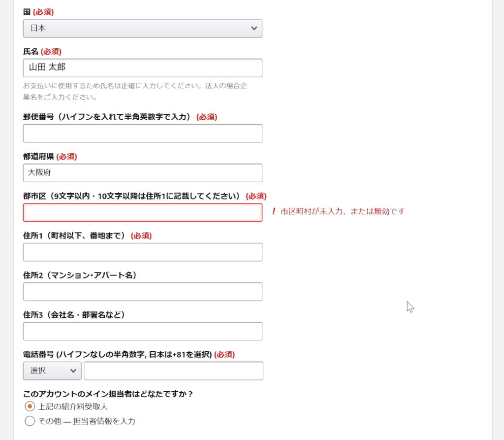Screen dimensions: 504x440
Task: Open the 国 country dropdown showing 日本
Action: 142,28
